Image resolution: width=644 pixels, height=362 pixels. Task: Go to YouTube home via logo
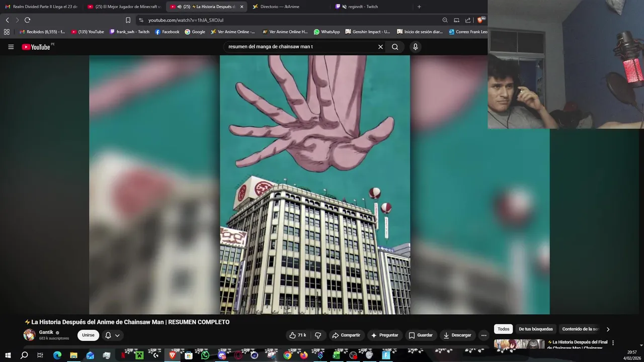click(x=36, y=47)
